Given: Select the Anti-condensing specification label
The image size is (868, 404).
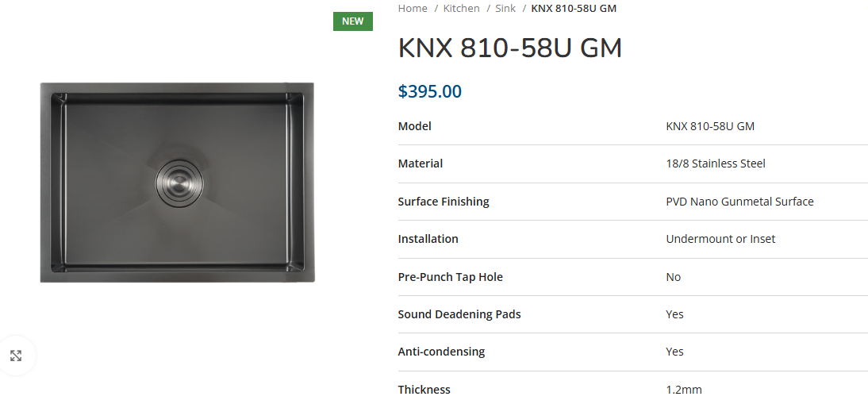Looking at the screenshot, I should [441, 352].
